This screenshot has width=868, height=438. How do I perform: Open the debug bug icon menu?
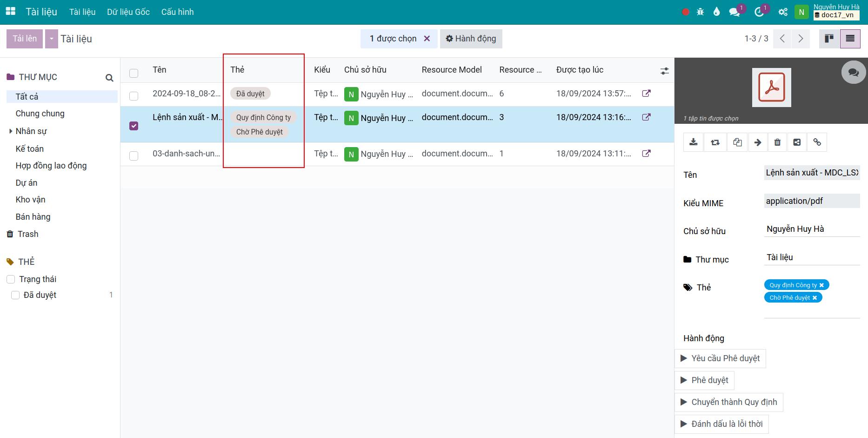pos(701,12)
